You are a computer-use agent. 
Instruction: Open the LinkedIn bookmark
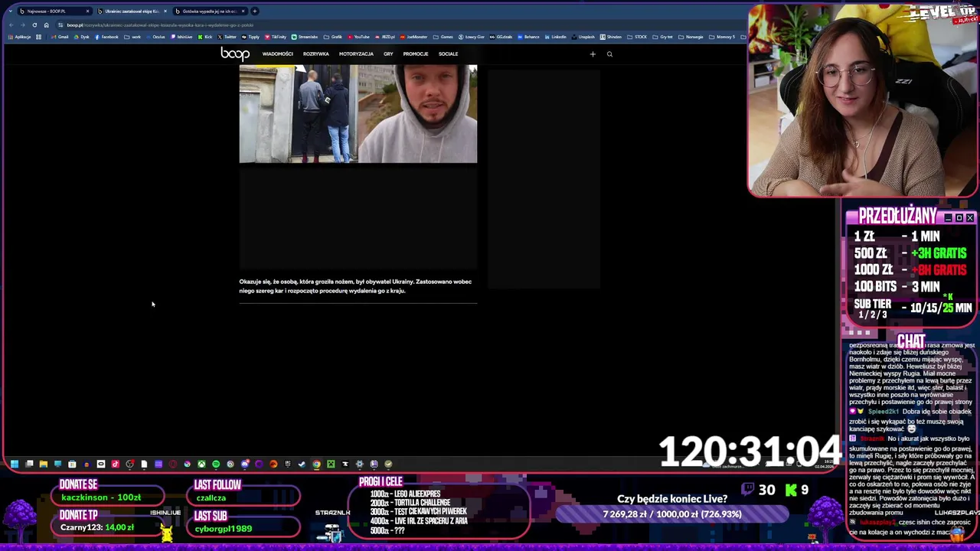point(556,37)
